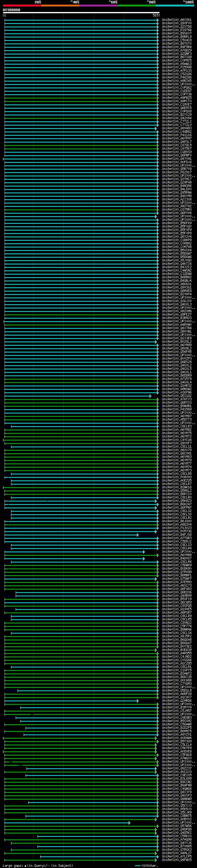Open UniRef100_A9YZV1 hit
Screen dimensions: 197x868
coord(176,735)
